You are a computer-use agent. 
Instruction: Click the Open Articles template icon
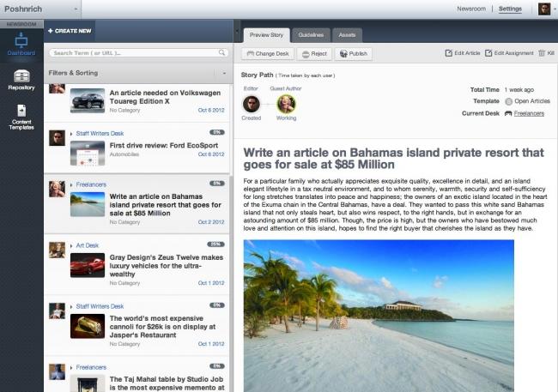coord(508,101)
